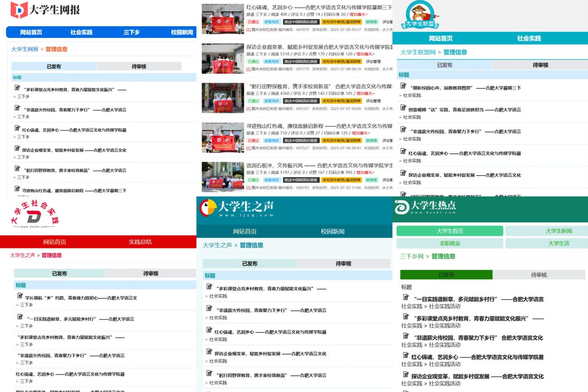588x392 pixels.
Task: Open 三下乡 in 大学生网报 navigation bar
Action: point(132,32)
